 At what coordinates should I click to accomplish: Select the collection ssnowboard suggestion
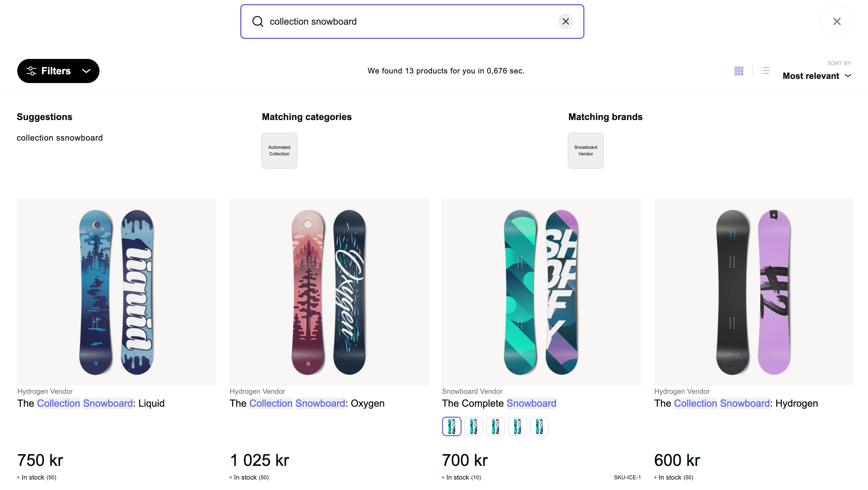coord(60,138)
